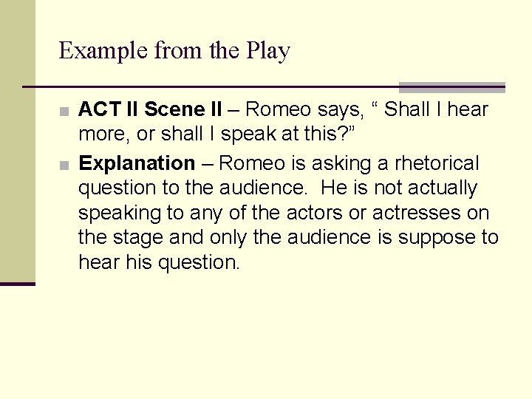Click the olive vertical sidebar strip

point(17,140)
